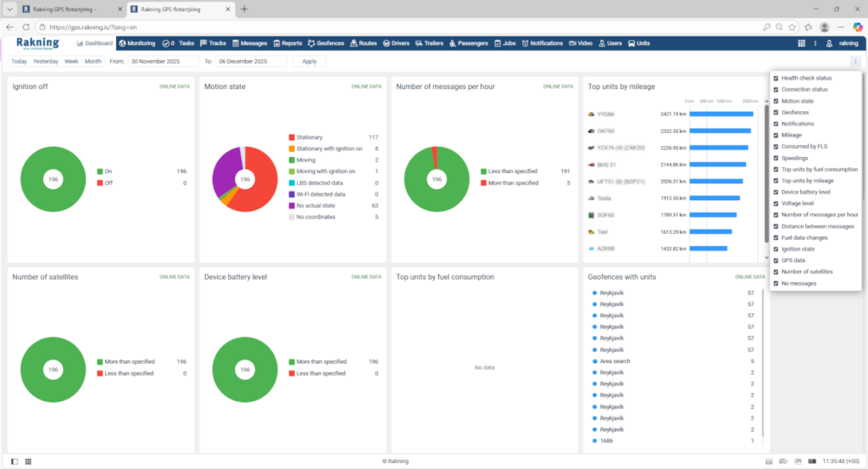The image size is (868, 469).
Task: Open the dashboard widgets three-dot menu
Action: (854, 61)
